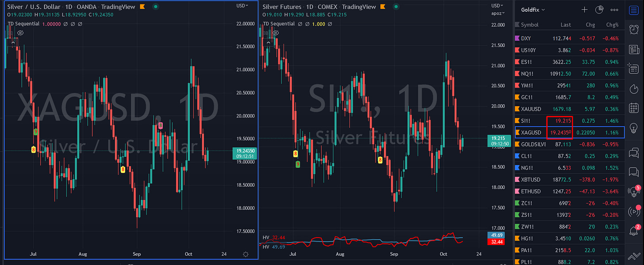The height and width of the screenshot is (265, 644).
Task: Open the Ideas lightbulb icon
Action: coord(633,128)
